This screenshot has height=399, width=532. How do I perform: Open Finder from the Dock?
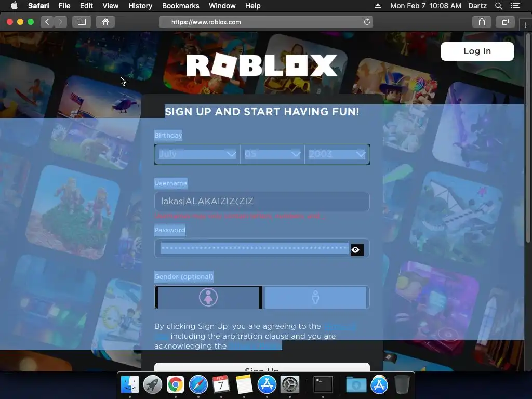(129, 384)
